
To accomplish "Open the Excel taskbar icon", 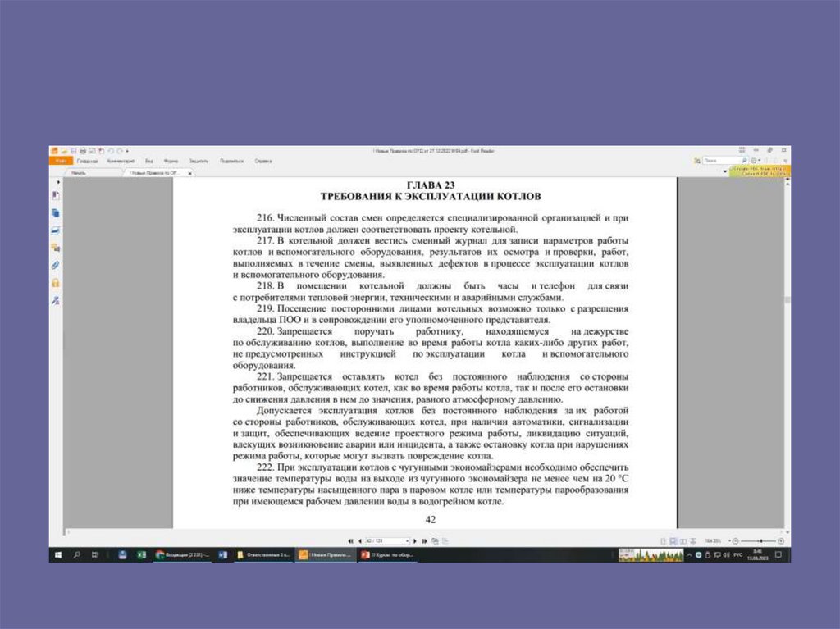I will click(141, 554).
